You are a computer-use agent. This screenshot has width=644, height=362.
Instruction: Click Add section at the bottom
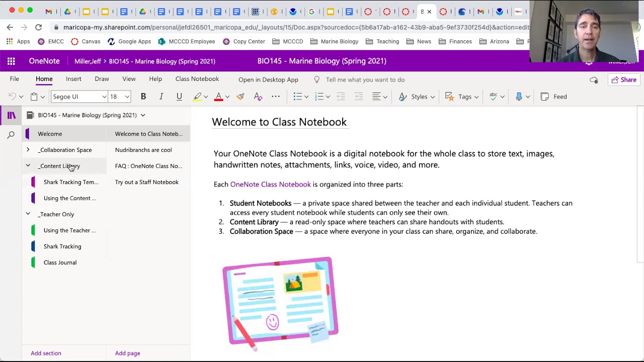tap(46, 353)
